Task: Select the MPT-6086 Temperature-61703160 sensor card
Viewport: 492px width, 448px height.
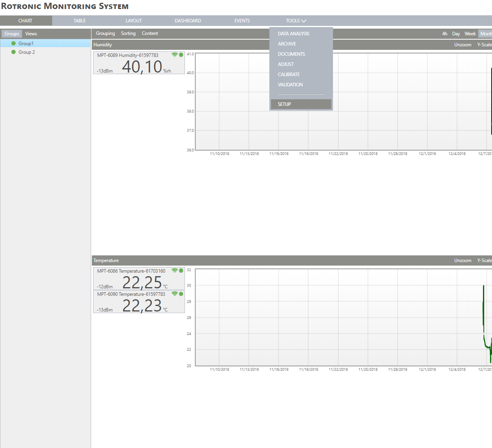Action: coord(139,279)
